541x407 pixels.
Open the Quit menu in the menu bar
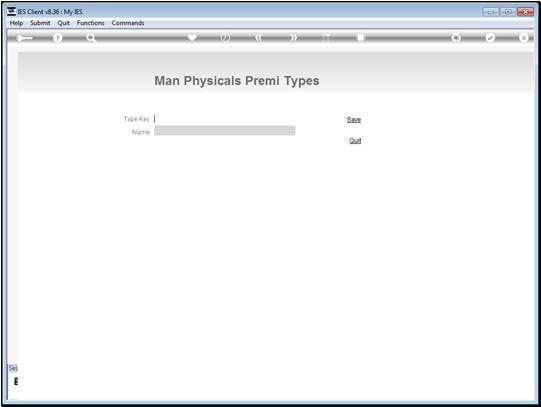pos(63,23)
